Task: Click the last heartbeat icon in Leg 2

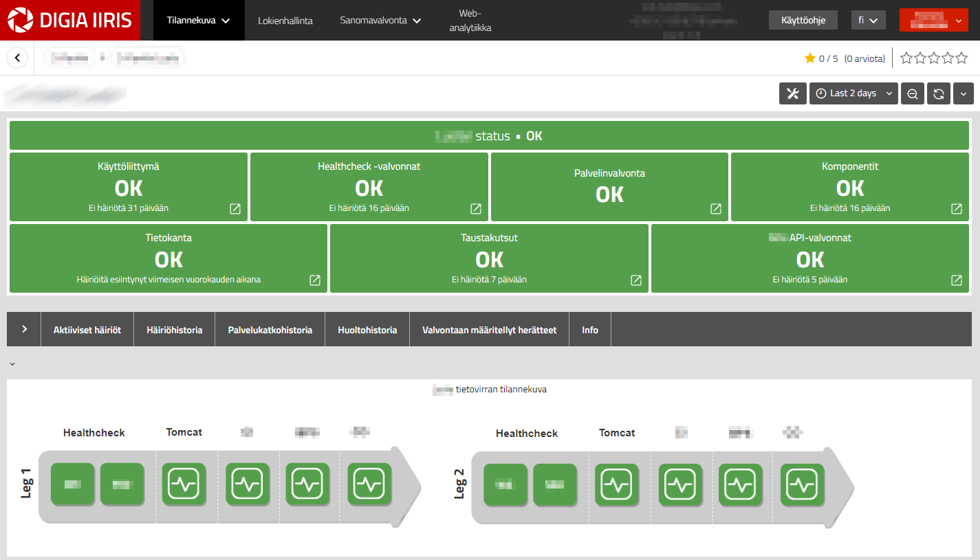Action: point(803,485)
